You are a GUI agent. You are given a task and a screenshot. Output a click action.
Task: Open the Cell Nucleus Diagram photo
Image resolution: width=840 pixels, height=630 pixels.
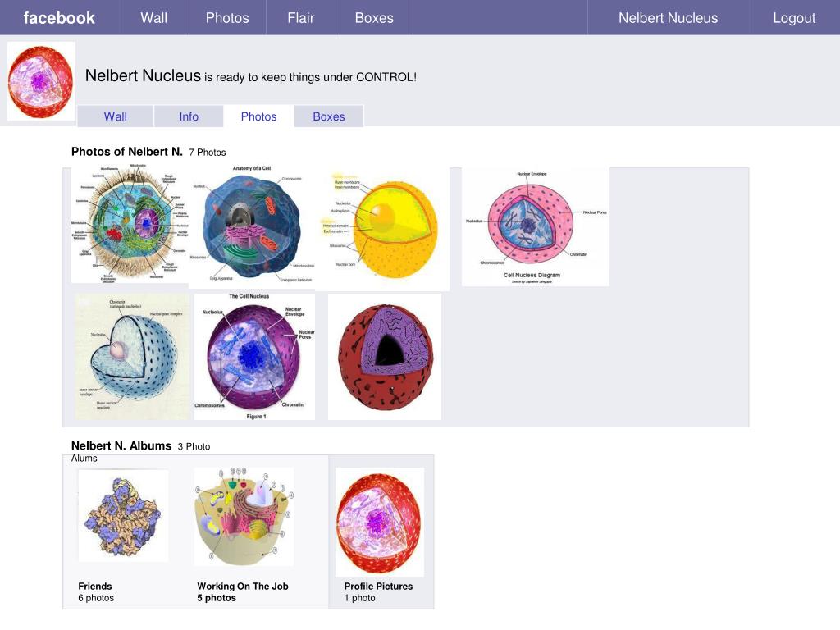536,226
